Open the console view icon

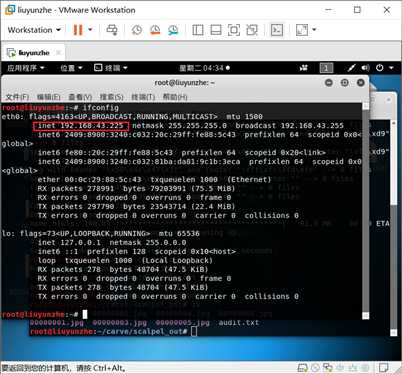click(277, 30)
